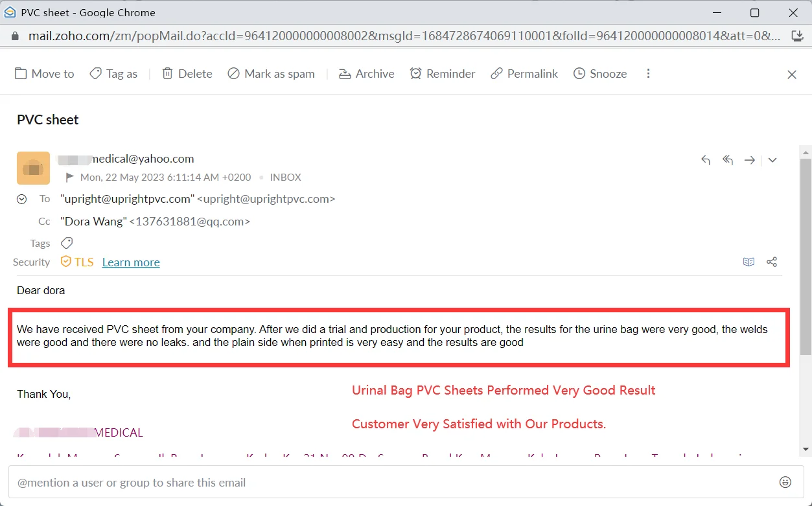This screenshot has height=506, width=812.
Task: Click the INBOX folder label
Action: tap(286, 177)
